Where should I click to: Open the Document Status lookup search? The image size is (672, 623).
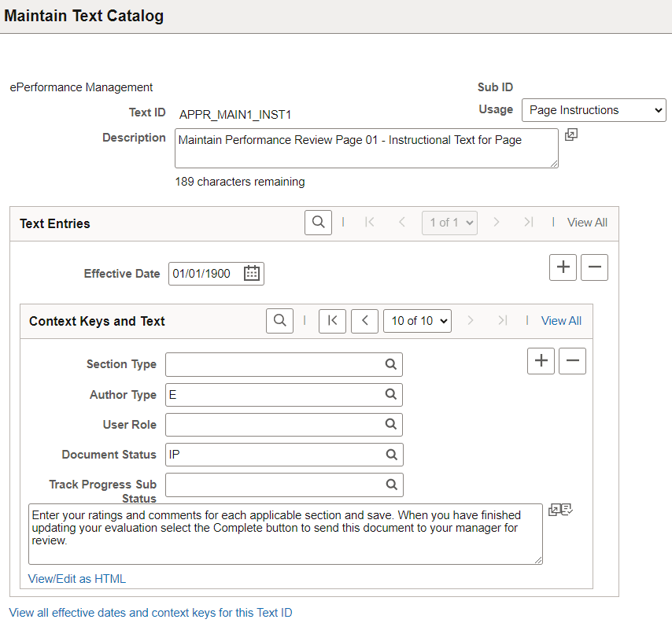[391, 455]
